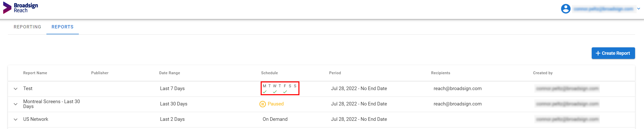Click the Date Range column header
The image size is (644, 129).
[x=170, y=73]
